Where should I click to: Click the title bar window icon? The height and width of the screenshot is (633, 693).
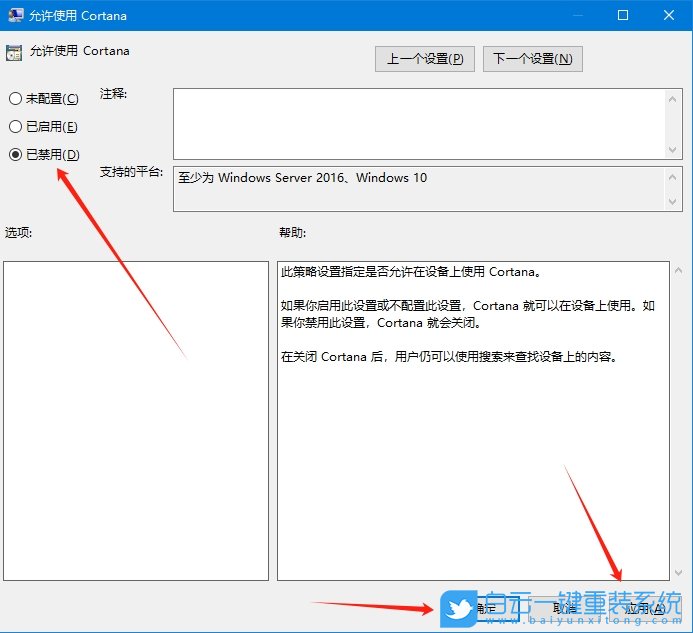15,15
